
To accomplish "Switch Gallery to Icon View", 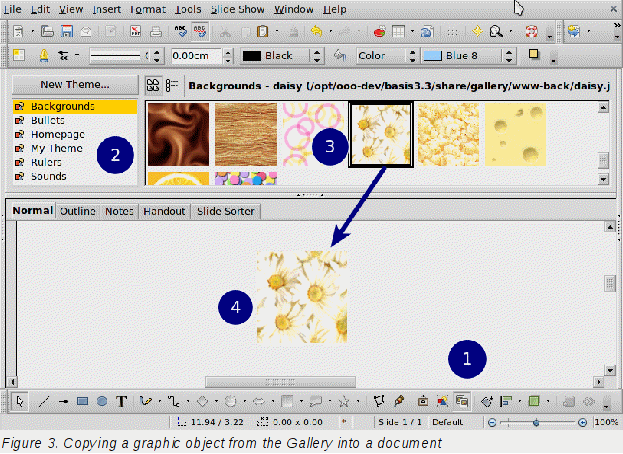I will point(153,85).
